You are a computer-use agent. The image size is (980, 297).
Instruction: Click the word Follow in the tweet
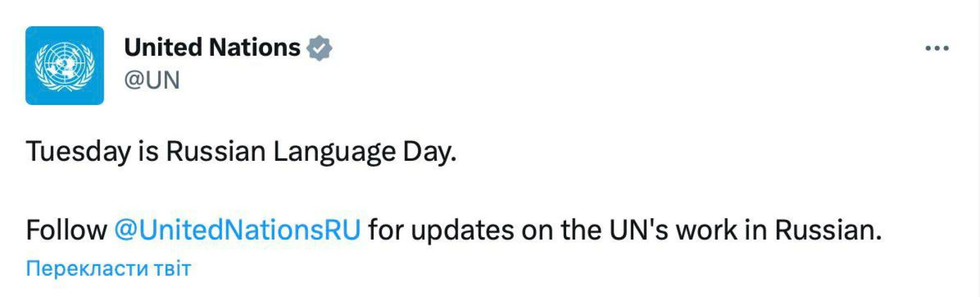[66, 230]
